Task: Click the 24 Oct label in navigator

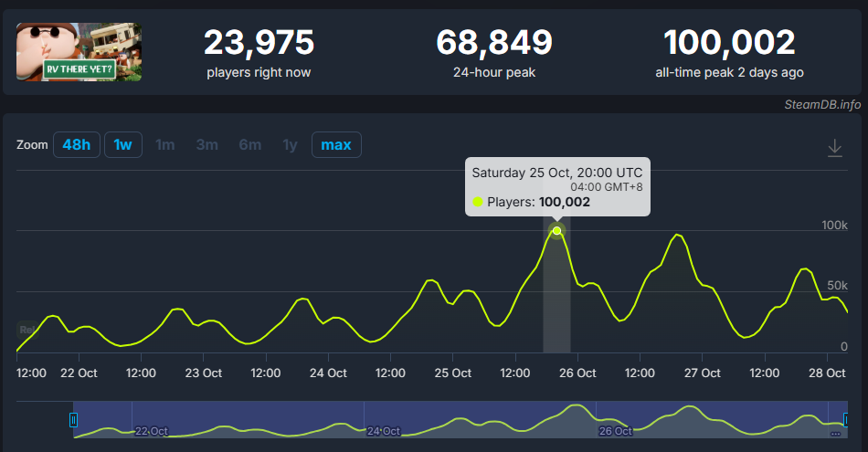Action: pyautogui.click(x=383, y=430)
